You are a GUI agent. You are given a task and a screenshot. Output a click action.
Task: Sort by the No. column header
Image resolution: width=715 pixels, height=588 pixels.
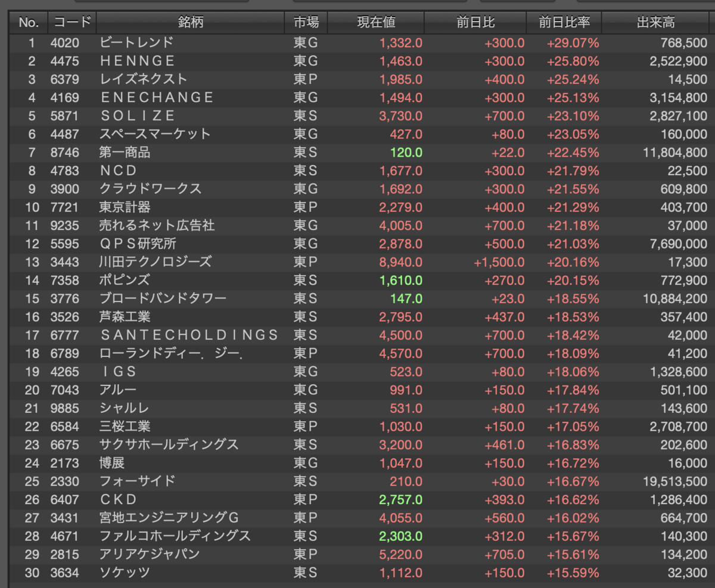[x=29, y=23]
